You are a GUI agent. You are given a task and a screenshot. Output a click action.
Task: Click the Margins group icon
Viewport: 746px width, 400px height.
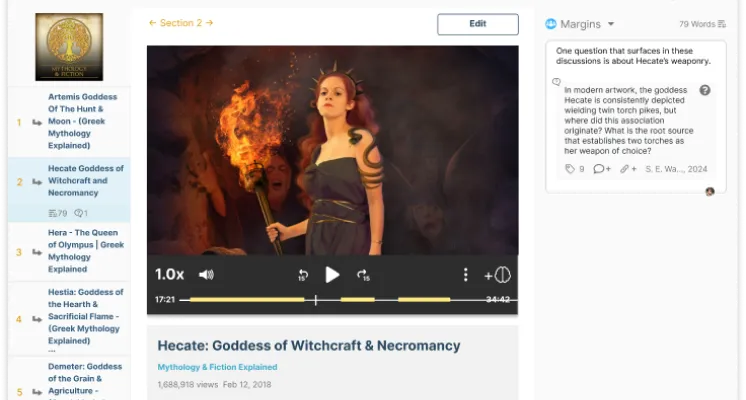[x=551, y=24]
